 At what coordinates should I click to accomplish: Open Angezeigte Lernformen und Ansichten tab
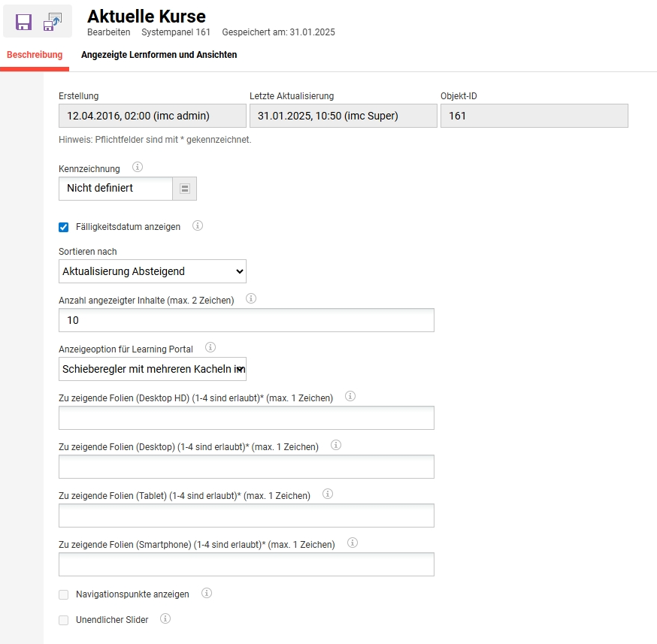coord(159,55)
